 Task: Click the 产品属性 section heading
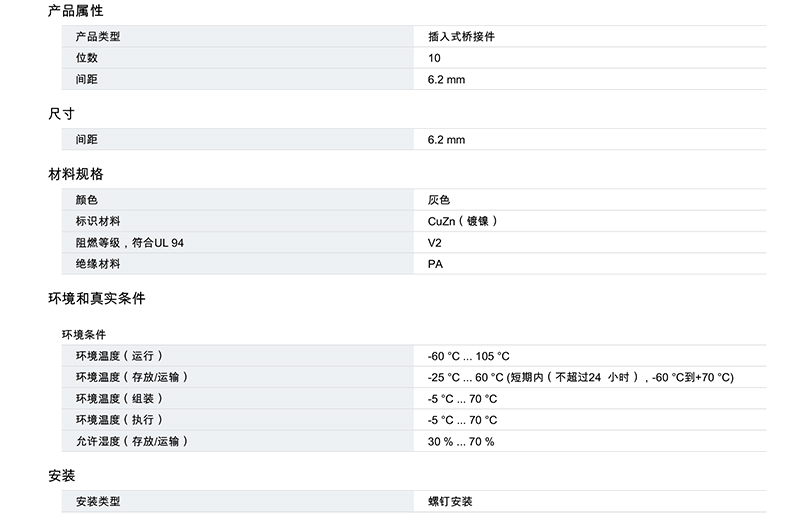(x=75, y=11)
